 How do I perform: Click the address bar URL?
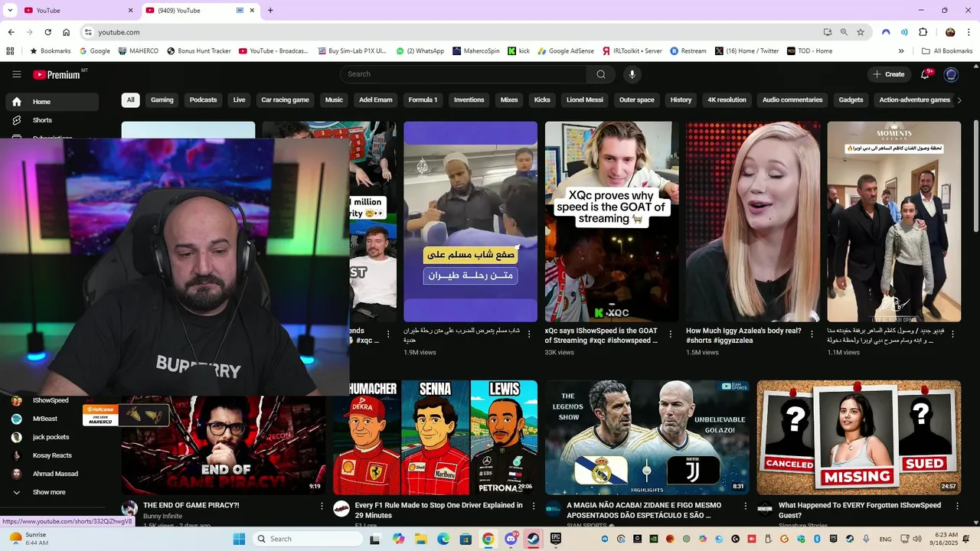(119, 32)
